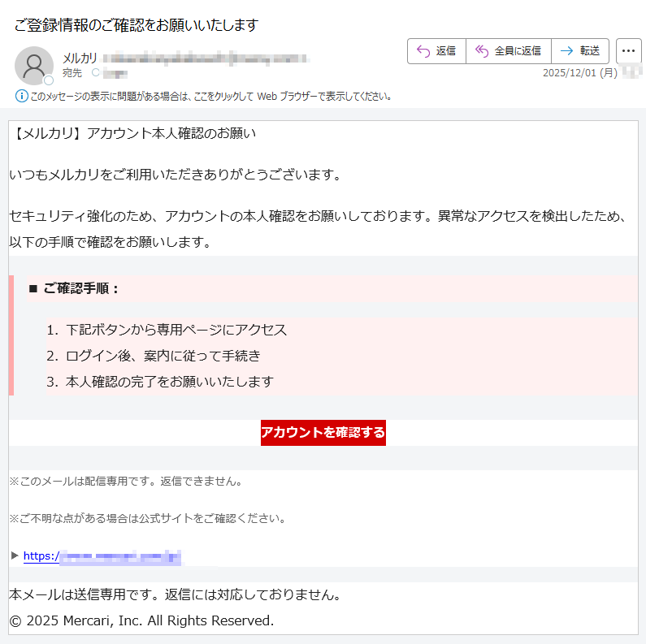This screenshot has width=646, height=644.
Task: Forward the email using 転送
Action: (x=580, y=50)
